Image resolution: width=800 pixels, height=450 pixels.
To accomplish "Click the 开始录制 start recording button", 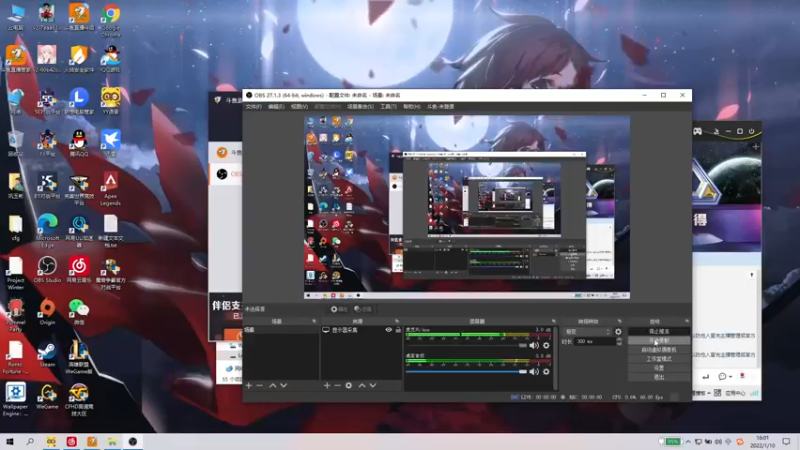I will click(659, 341).
